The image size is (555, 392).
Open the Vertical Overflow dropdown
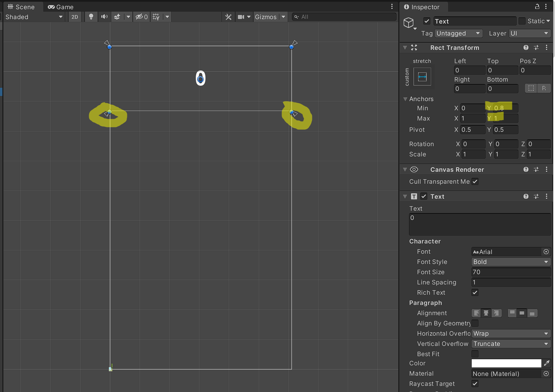pyautogui.click(x=511, y=344)
